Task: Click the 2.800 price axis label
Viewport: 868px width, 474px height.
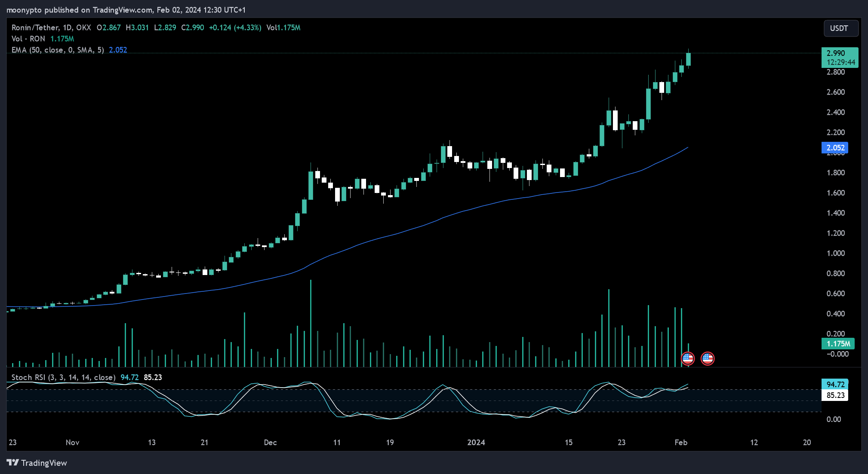Action: 836,72
